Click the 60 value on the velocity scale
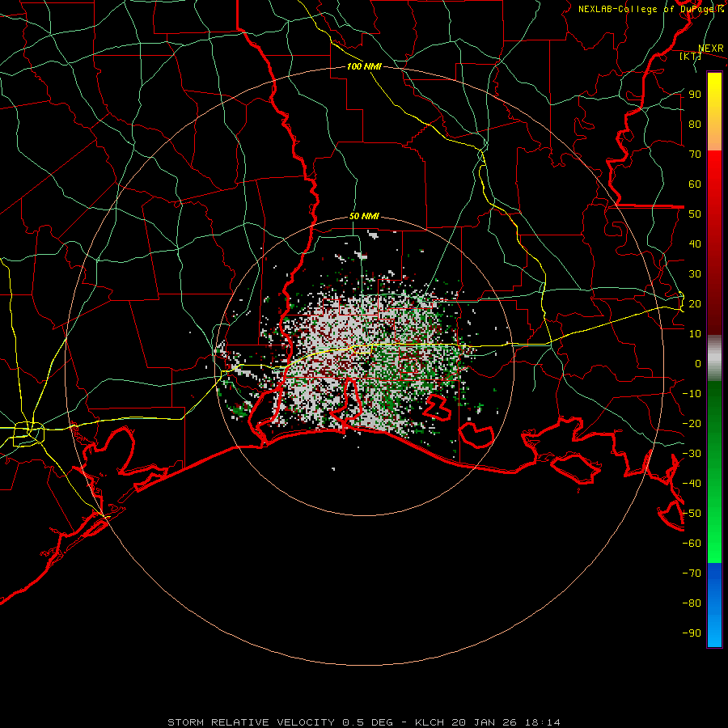Image resolution: width=728 pixels, height=728 pixels. coord(695,184)
